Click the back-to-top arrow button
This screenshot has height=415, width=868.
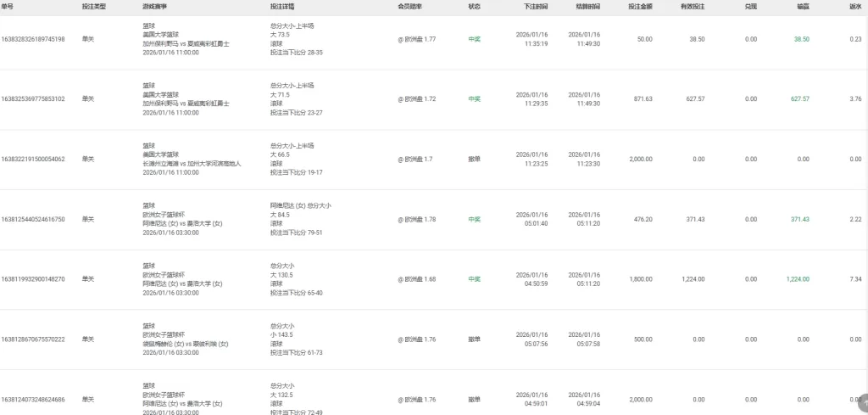point(862,399)
